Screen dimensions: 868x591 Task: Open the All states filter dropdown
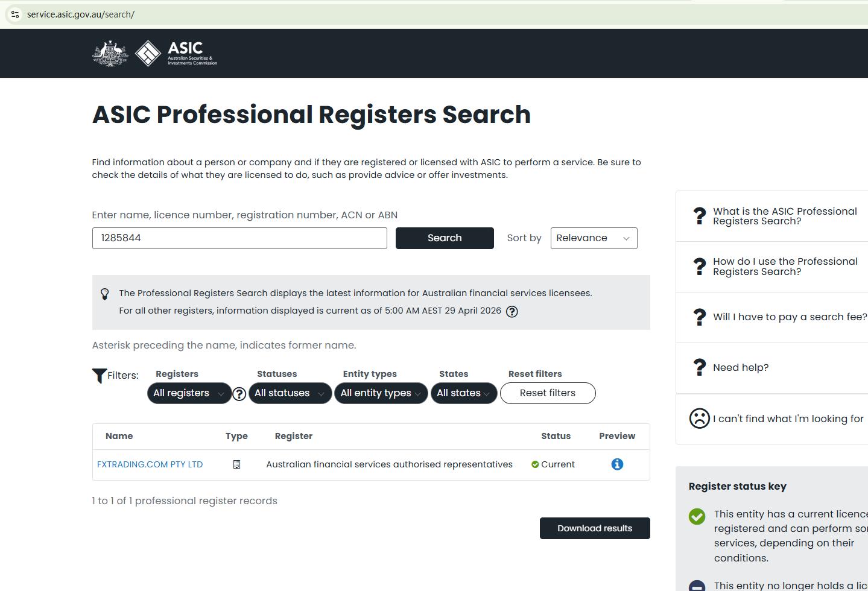(x=464, y=393)
